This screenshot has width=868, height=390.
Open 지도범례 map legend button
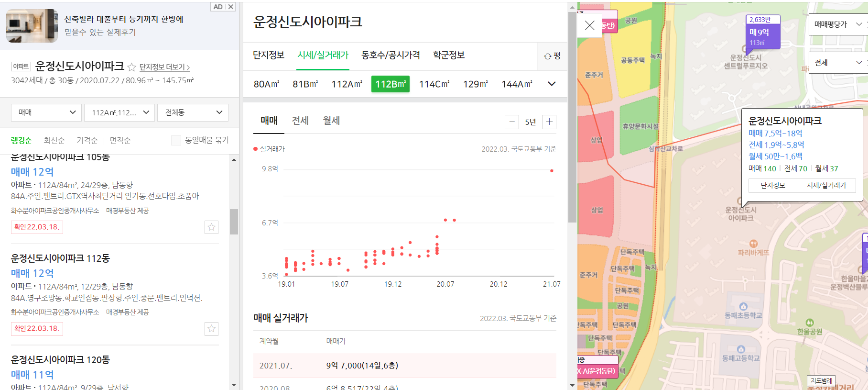coord(821,381)
